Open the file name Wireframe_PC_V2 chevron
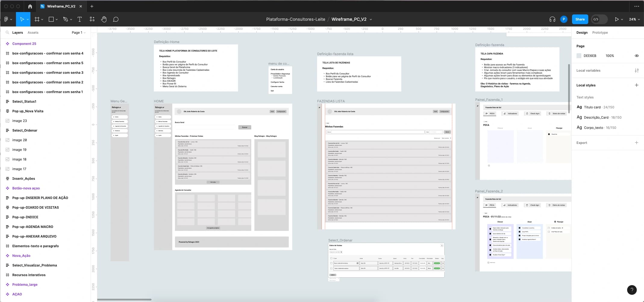The width and height of the screenshot is (644, 302). tap(371, 19)
